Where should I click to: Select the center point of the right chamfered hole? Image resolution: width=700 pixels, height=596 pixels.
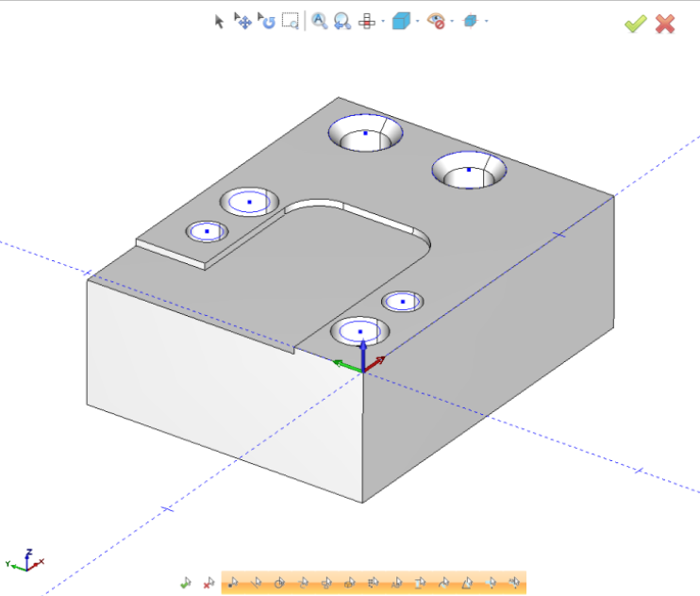click(x=469, y=170)
